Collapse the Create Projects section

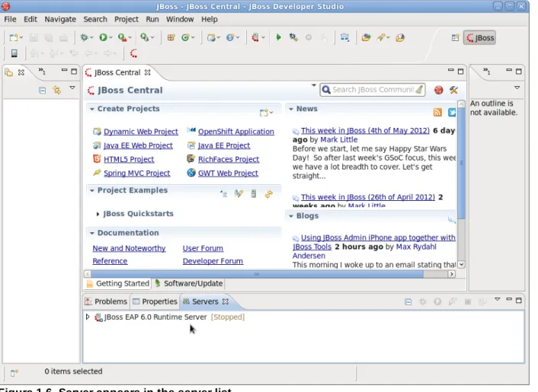[x=91, y=109]
